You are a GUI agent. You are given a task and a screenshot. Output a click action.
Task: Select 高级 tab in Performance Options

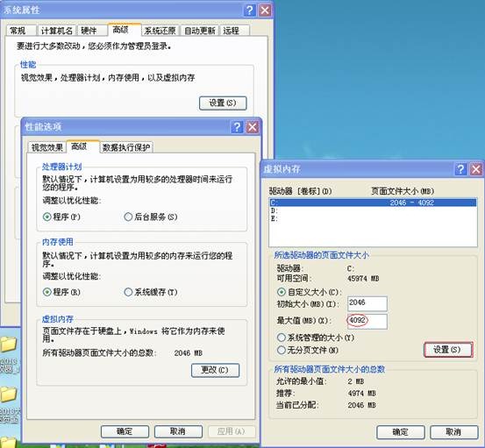83,146
